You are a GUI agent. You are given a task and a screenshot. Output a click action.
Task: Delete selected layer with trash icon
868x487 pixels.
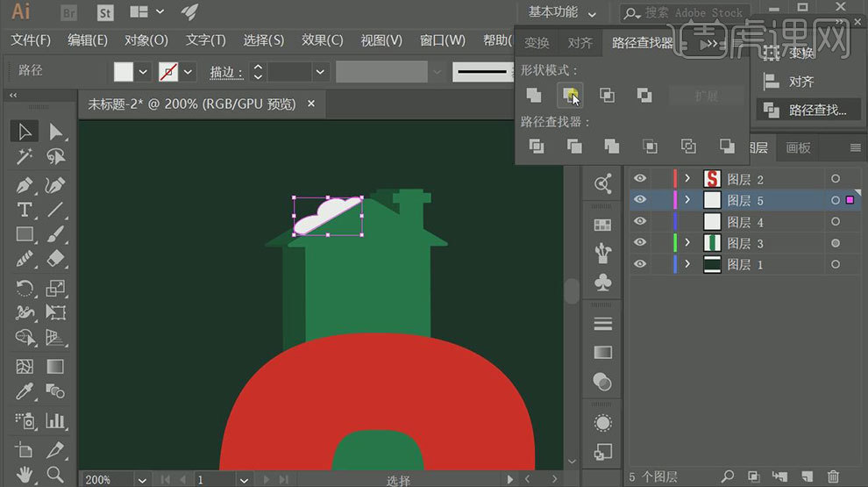coord(833,476)
